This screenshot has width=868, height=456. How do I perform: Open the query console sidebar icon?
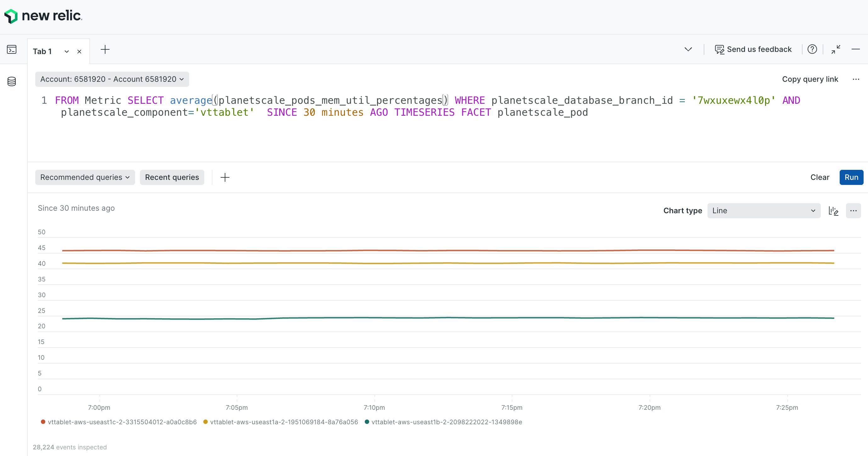pos(12,49)
